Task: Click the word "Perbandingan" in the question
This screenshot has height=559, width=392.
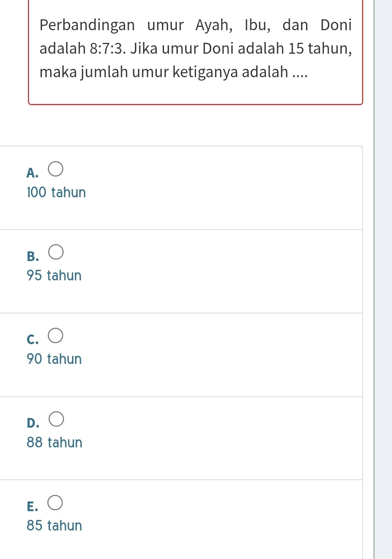Action: 87,25
